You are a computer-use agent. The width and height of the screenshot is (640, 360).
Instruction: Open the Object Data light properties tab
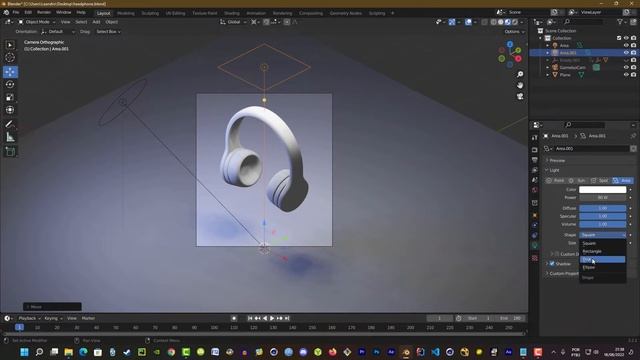[535, 246]
